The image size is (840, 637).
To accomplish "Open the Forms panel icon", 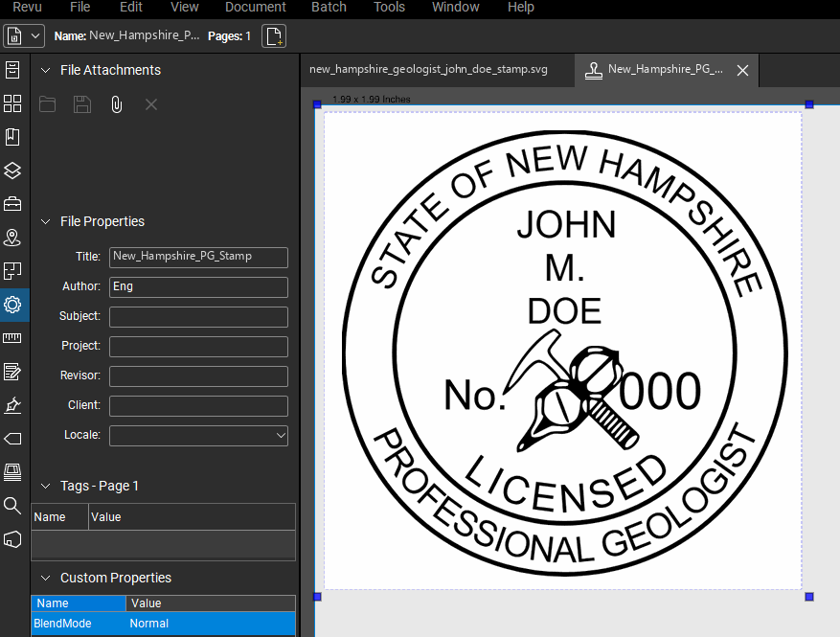I will 12,372.
